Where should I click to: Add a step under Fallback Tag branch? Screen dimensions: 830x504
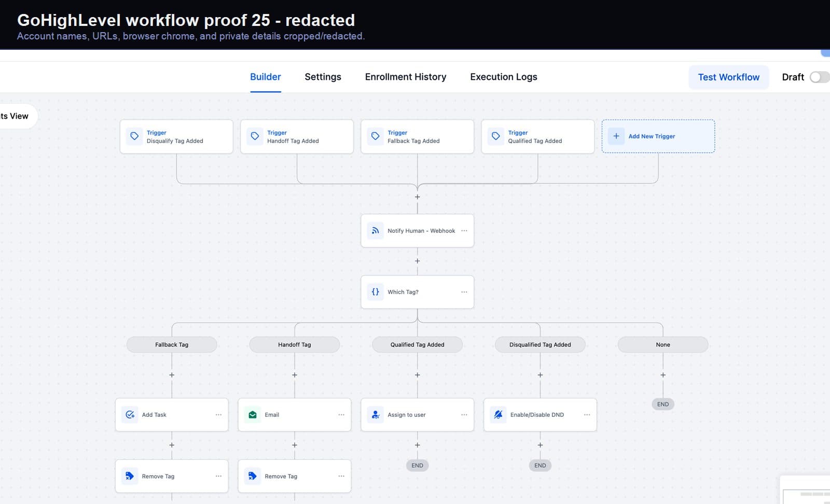point(172,375)
